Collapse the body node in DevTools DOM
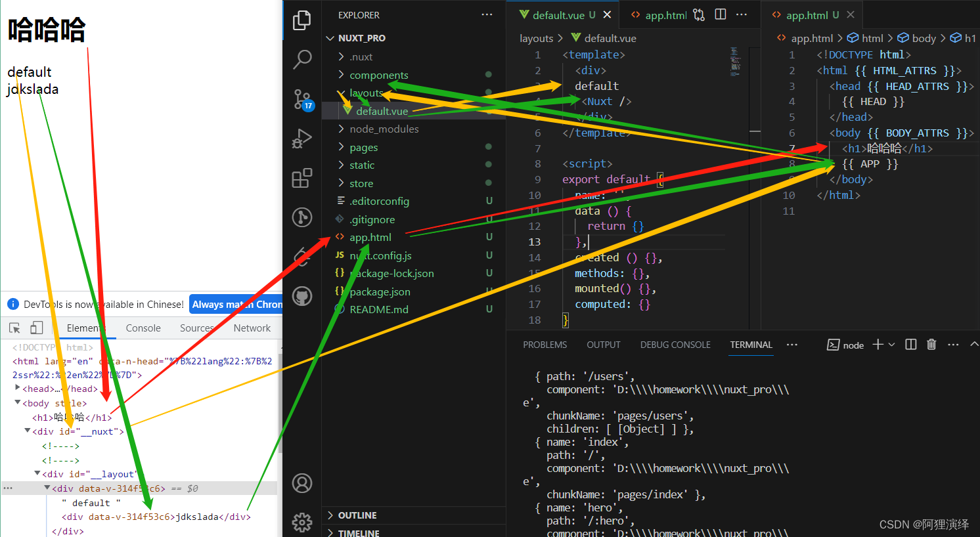This screenshot has width=980, height=537. pyautogui.click(x=18, y=402)
